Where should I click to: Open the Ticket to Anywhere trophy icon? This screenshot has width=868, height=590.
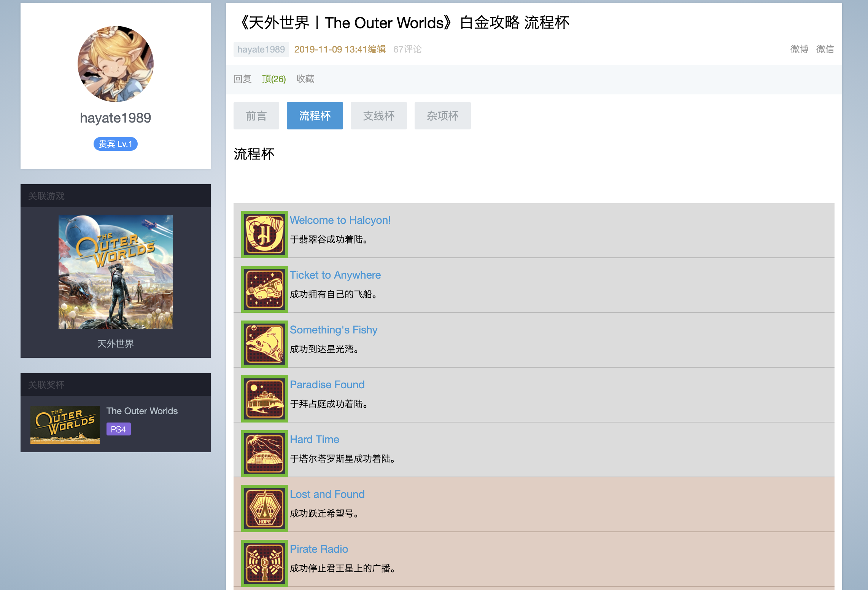[265, 289]
